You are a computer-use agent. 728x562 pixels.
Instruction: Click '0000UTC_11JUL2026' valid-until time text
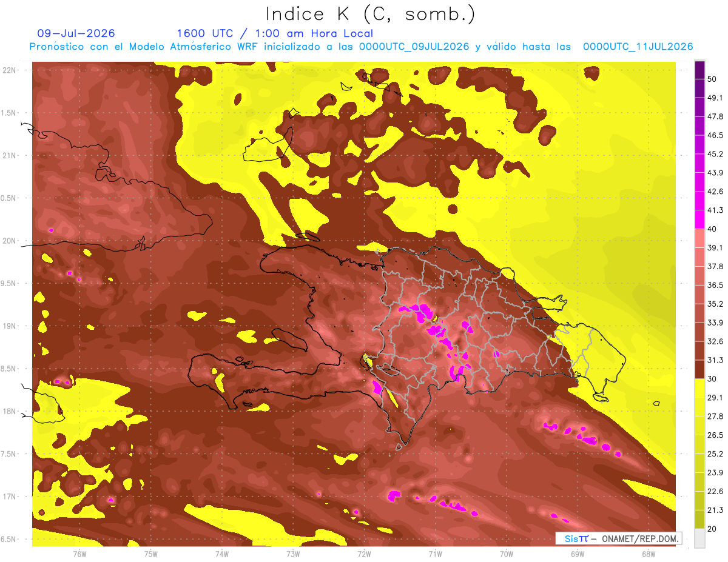click(638, 47)
